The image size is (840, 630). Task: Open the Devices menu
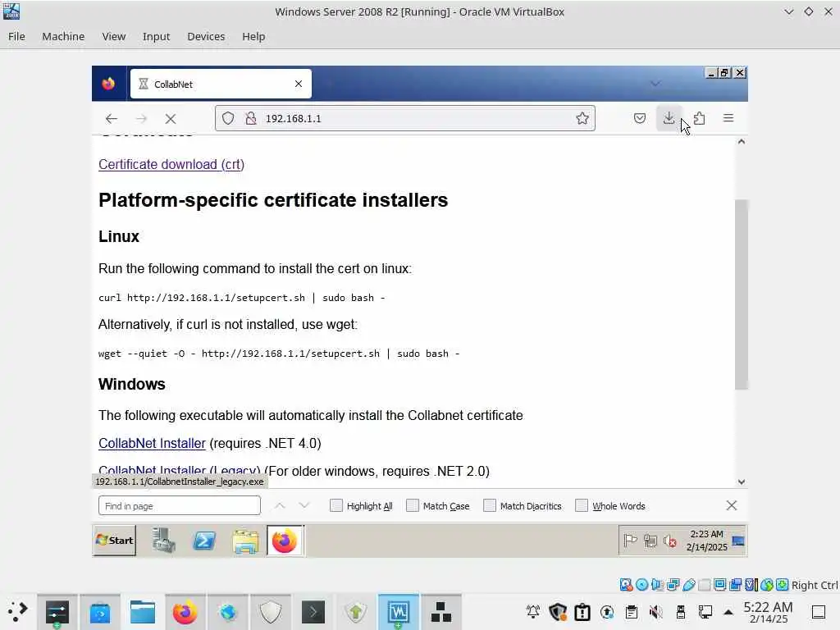(206, 36)
